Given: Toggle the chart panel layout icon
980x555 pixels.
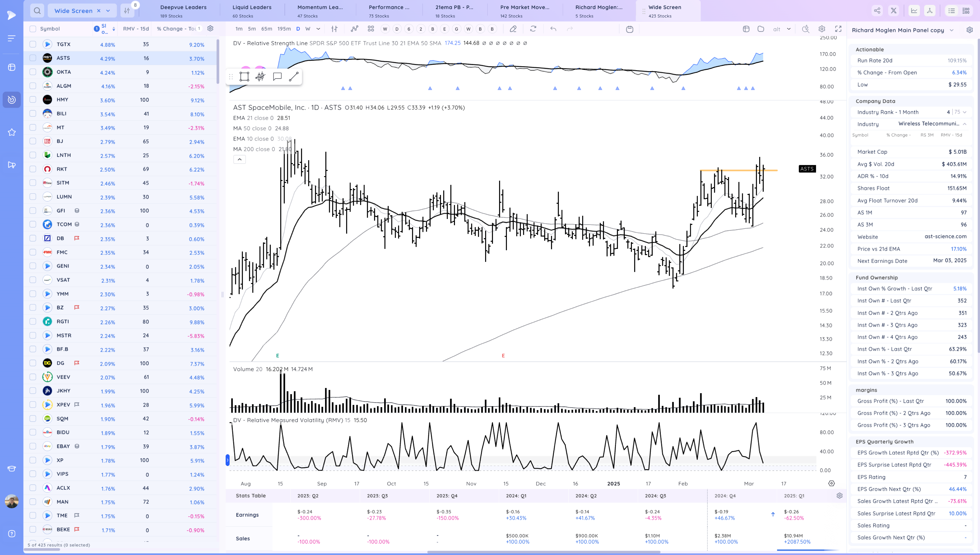Looking at the screenshot, I should coord(746,29).
